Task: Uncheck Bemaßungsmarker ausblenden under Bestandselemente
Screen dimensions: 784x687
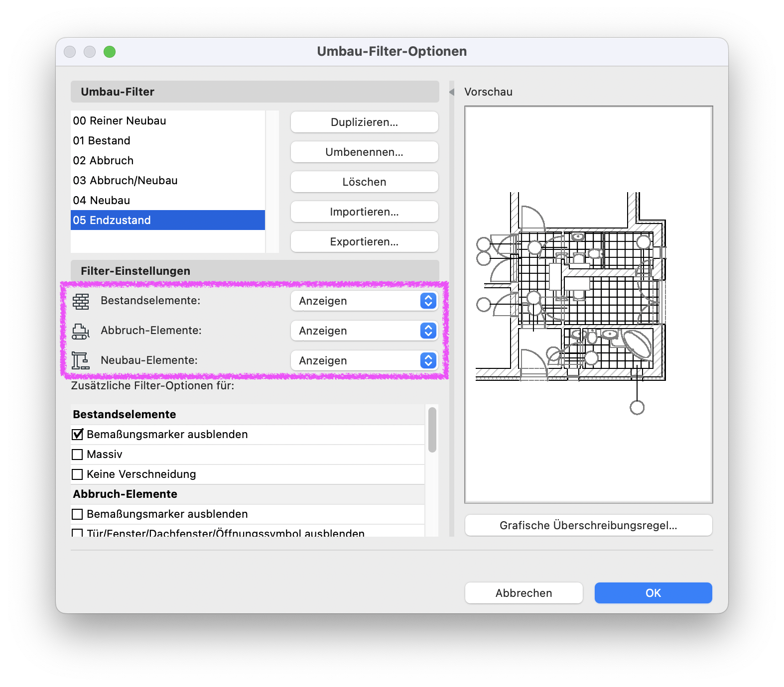Action: 77,435
